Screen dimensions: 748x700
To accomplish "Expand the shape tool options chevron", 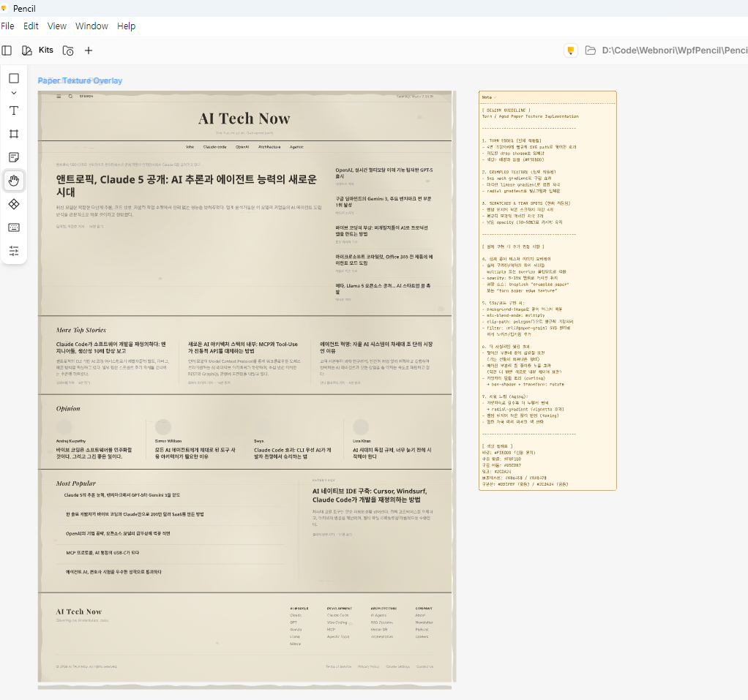I will coord(14,94).
